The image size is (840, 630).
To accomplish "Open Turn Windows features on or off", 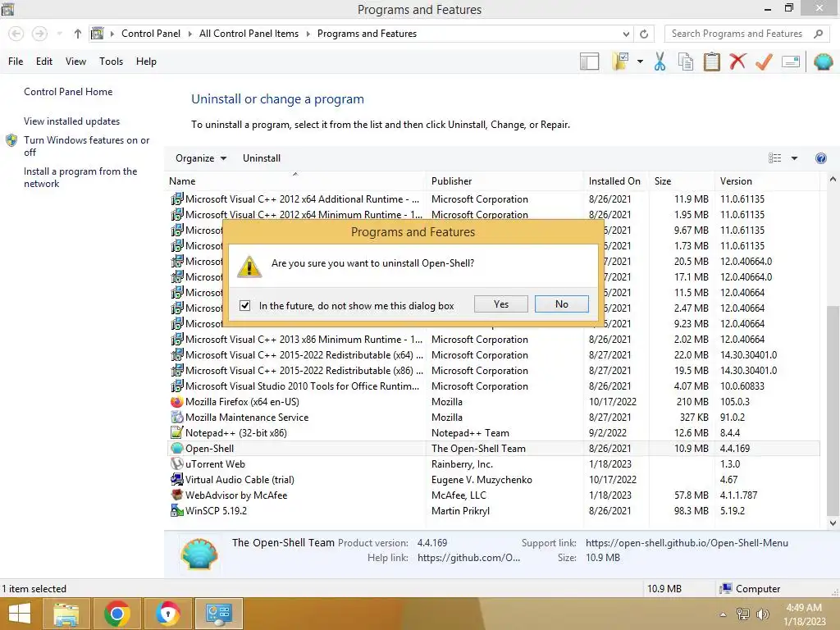I will point(86,146).
